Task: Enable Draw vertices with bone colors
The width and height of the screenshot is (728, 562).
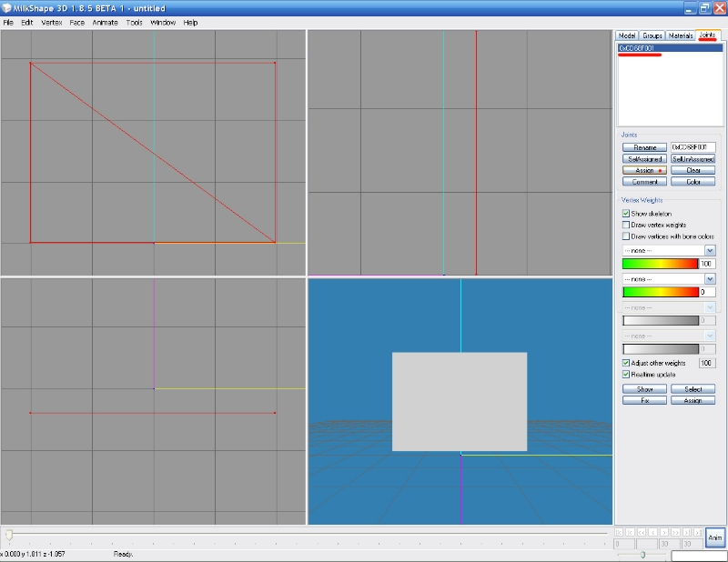Action: point(626,236)
